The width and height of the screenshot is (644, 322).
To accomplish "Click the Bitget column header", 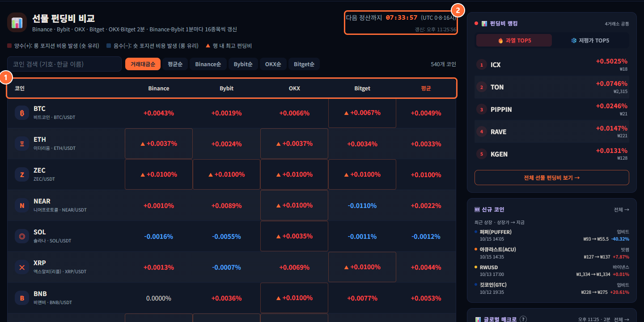I will (362, 89).
